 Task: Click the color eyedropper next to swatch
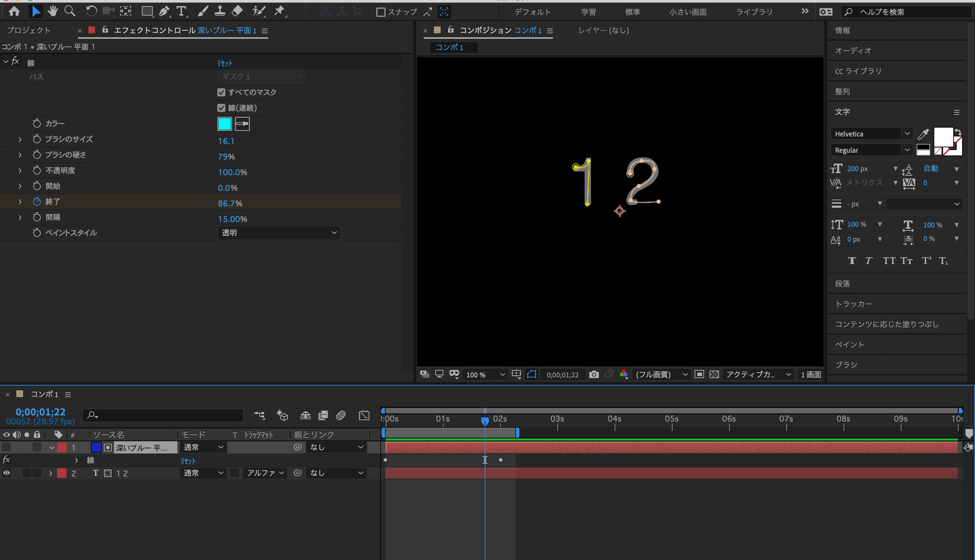tap(242, 124)
